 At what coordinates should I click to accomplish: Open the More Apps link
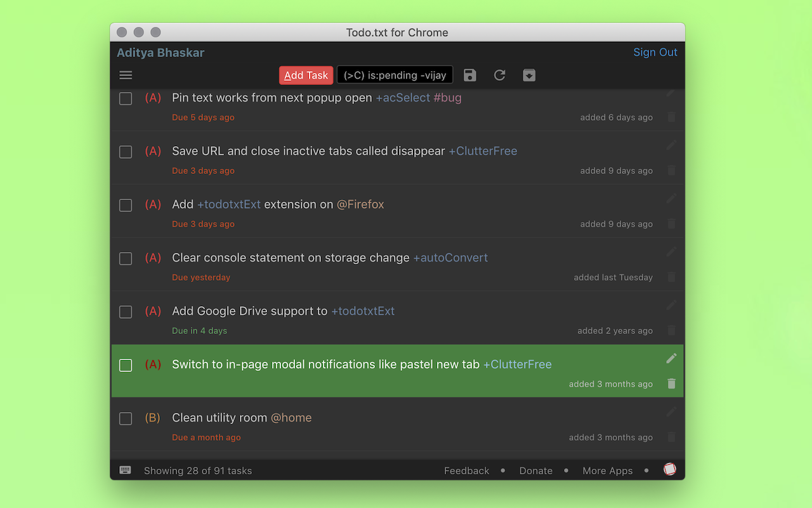608,471
